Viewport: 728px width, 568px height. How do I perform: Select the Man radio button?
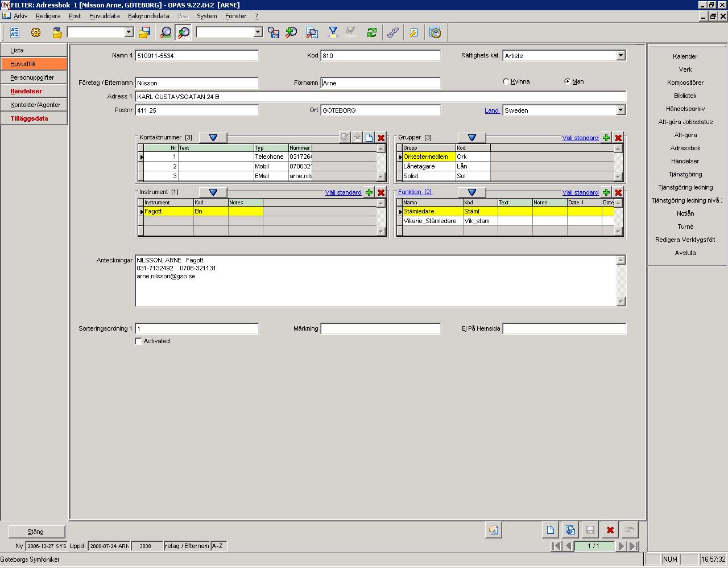567,81
